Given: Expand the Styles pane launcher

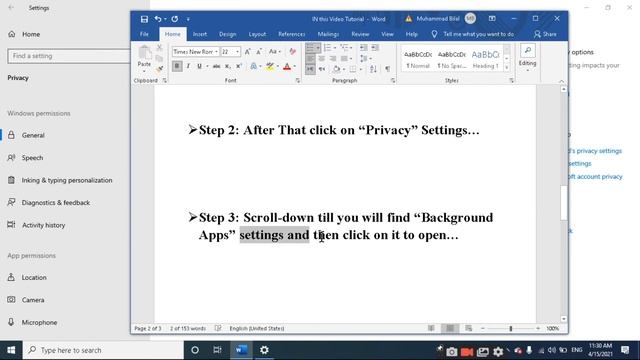Looking at the screenshot, I should [x=511, y=81].
